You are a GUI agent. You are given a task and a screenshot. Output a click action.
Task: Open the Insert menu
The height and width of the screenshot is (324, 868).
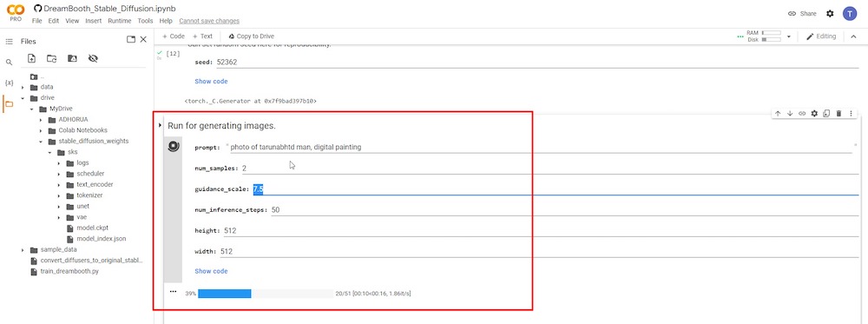pos(93,21)
